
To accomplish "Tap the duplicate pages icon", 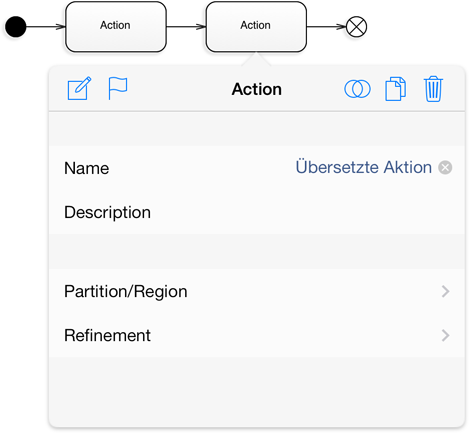I will click(395, 89).
